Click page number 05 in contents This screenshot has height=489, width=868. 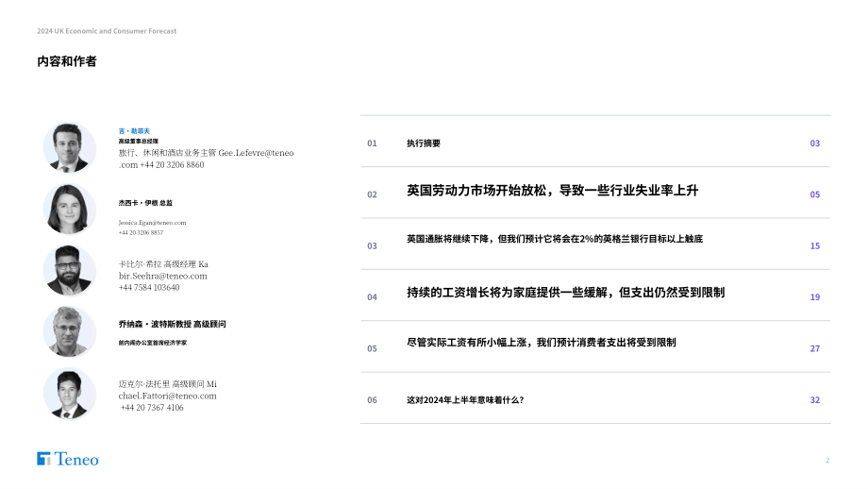coord(815,194)
